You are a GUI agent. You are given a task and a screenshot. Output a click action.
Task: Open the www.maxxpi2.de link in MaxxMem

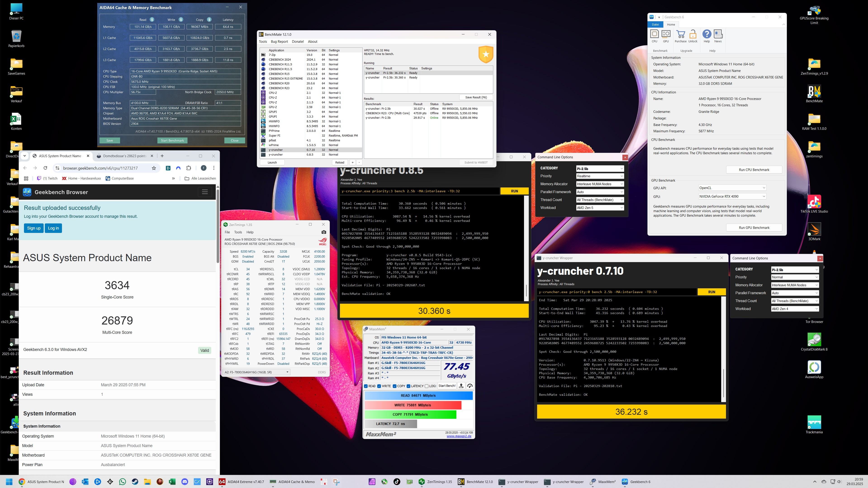(459, 436)
